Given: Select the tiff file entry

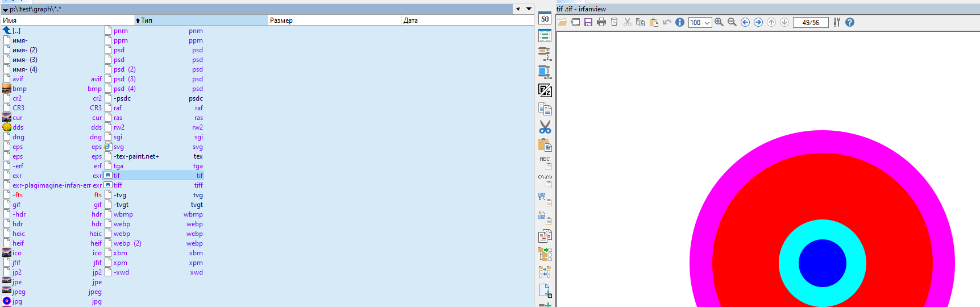Looking at the screenshot, I should 153,185.
